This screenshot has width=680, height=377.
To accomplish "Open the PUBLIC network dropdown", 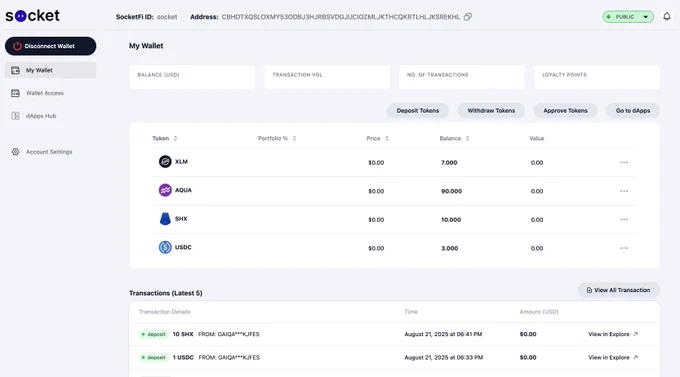I will click(x=628, y=17).
